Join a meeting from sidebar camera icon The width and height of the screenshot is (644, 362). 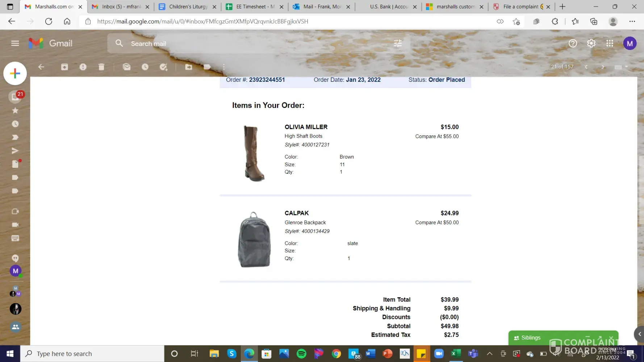tap(15, 225)
